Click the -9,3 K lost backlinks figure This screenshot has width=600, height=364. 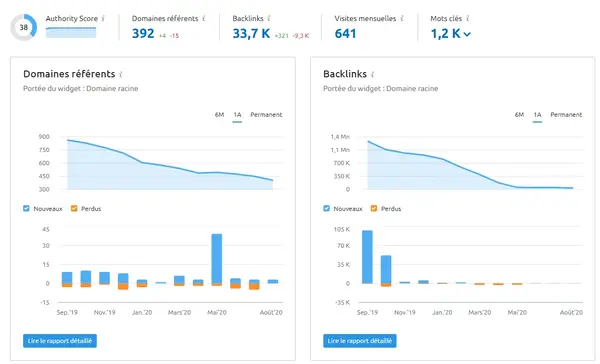pyautogui.click(x=301, y=36)
